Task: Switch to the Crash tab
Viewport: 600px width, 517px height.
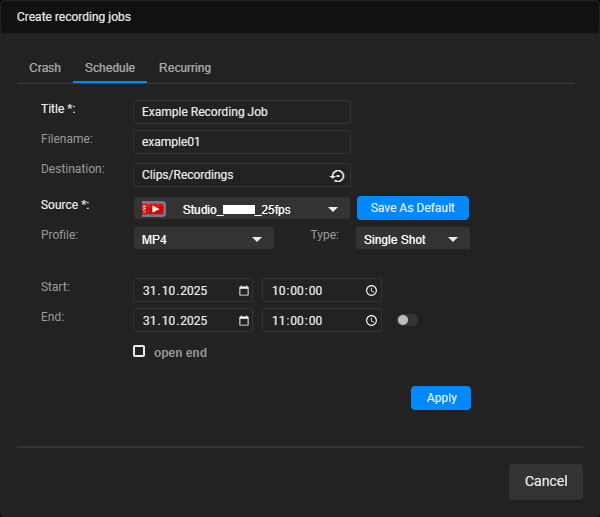Action: click(45, 68)
